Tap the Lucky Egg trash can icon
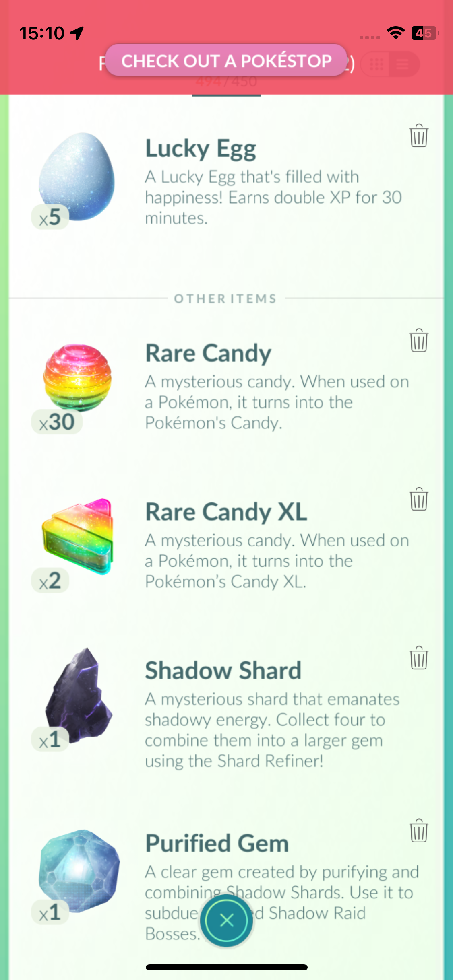Image resolution: width=453 pixels, height=980 pixels. (x=419, y=136)
